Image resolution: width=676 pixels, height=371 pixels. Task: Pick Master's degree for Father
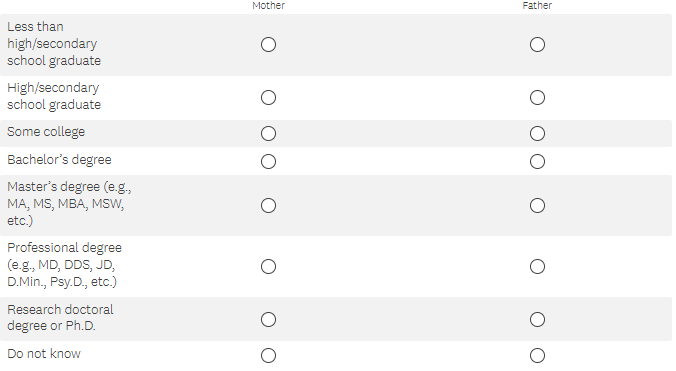pos(537,205)
